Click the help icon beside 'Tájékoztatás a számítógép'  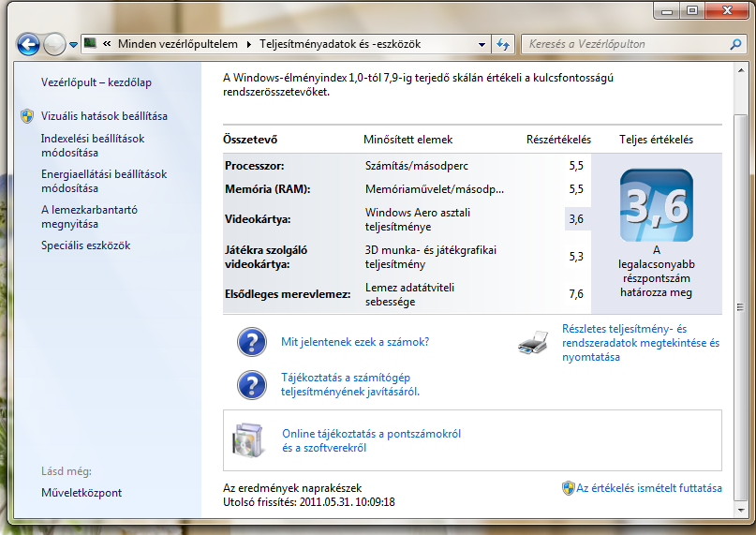point(252,385)
